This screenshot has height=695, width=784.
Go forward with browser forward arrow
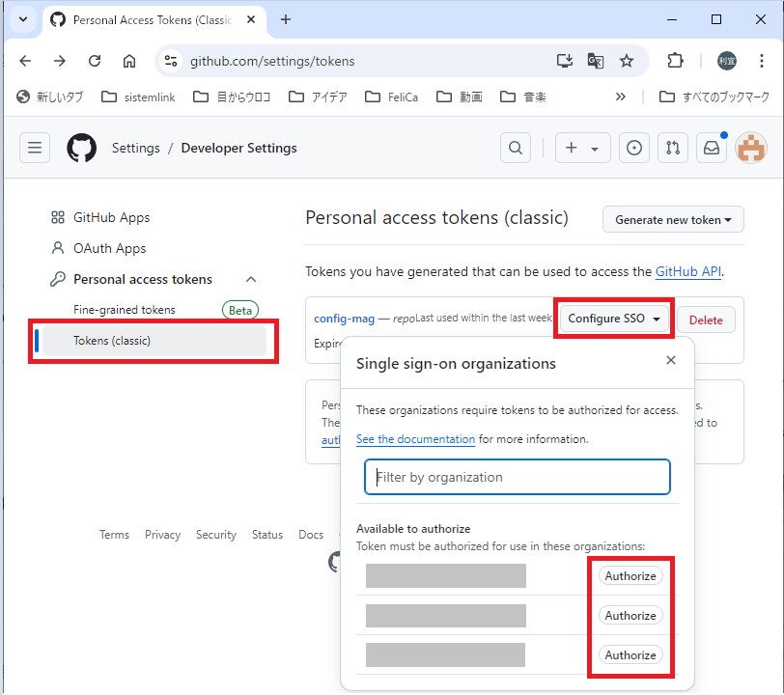click(x=60, y=61)
